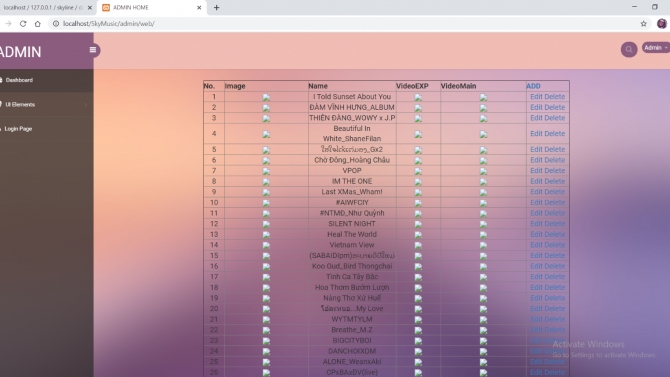Select the DANCHOIXOM name cell
The width and height of the screenshot is (670, 377).
tap(352, 351)
